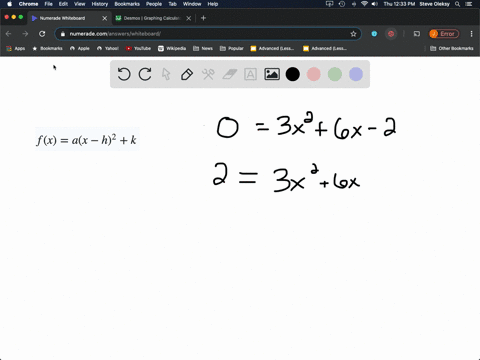Screen dimensions: 480x360
Task: Close the Desmos tab
Action: coord(189,18)
